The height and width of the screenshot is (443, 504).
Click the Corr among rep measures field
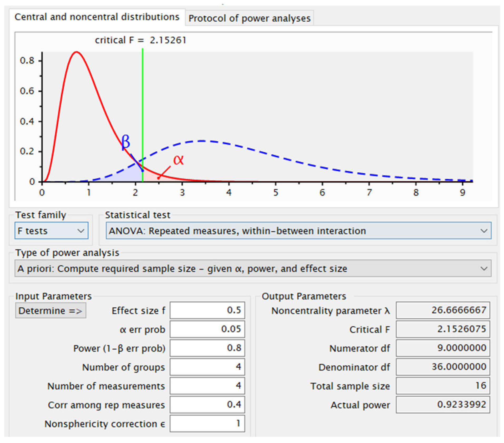(x=207, y=405)
